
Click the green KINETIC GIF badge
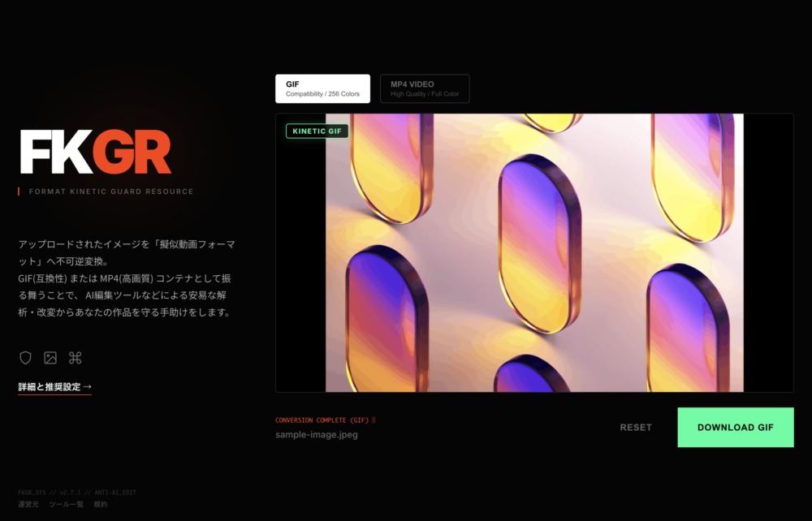click(x=317, y=131)
